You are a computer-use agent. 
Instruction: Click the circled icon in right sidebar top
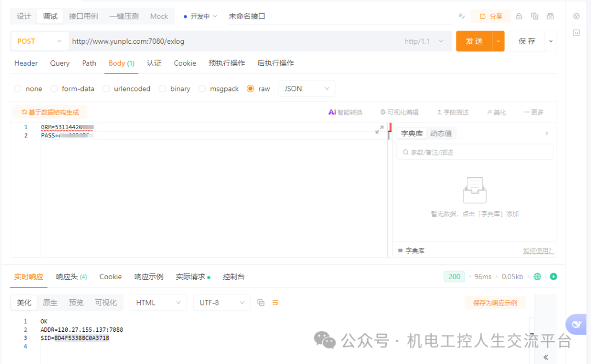point(576,16)
